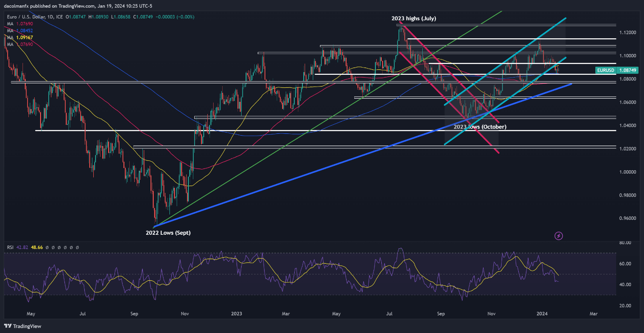Viewport: 644px width, 333px height.
Task: Select the 'Euro / U.S. Dollar, 1D, ICE' title
Action: (x=35, y=16)
